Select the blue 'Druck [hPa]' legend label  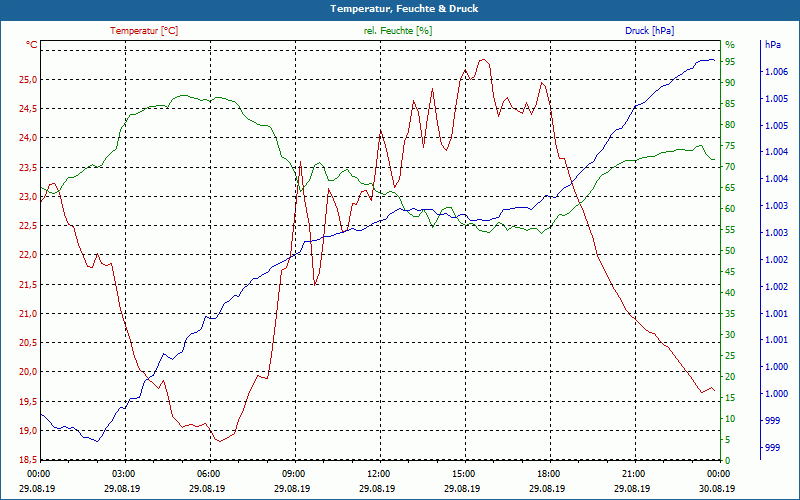[x=649, y=31]
